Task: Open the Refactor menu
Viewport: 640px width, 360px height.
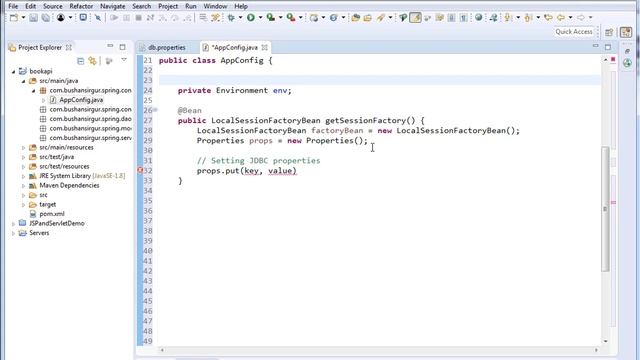Action: click(x=81, y=6)
